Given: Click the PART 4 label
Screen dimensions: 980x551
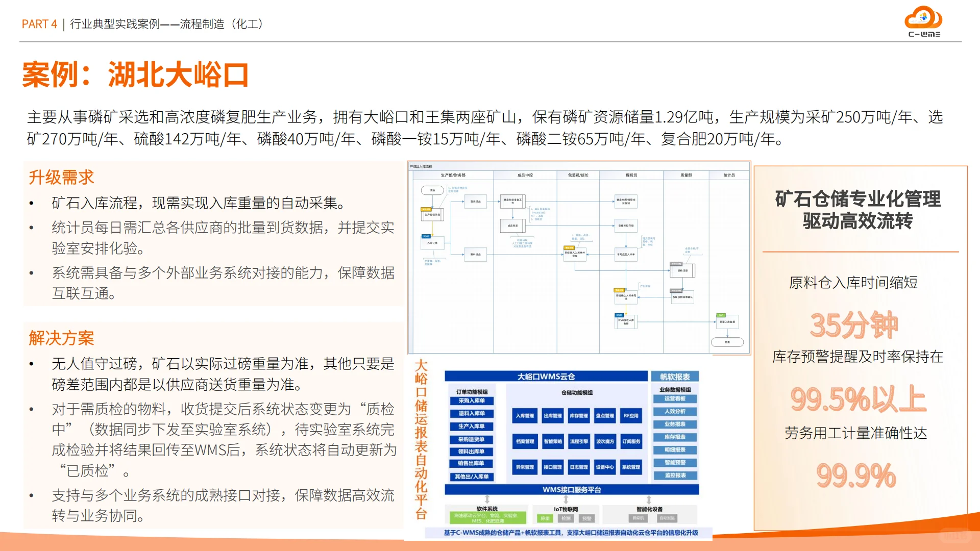Looking at the screenshot, I should (39, 24).
